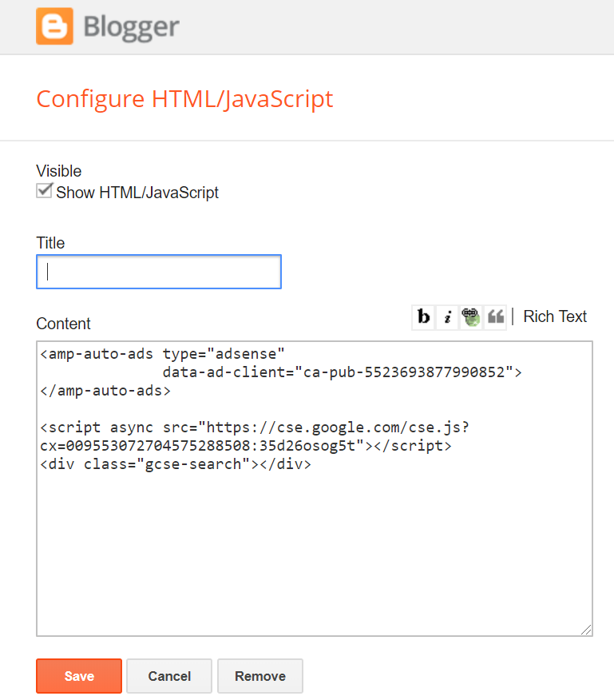The image size is (614, 700).
Task: Apply blockquote formatting icon
Action: click(495, 317)
